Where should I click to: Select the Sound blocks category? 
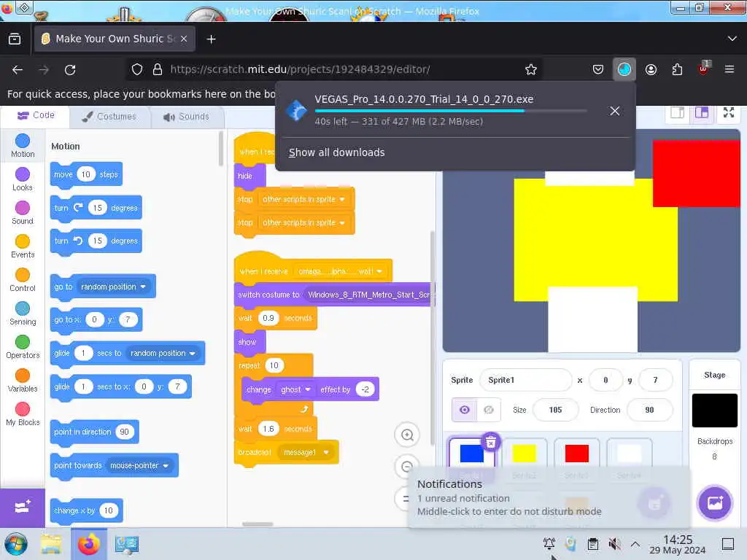(x=23, y=213)
